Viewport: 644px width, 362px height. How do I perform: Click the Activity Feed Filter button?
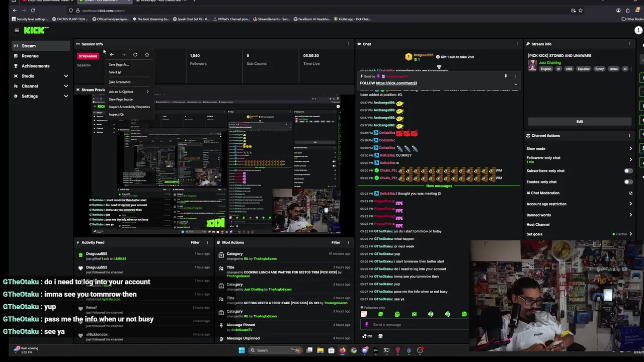click(x=195, y=242)
